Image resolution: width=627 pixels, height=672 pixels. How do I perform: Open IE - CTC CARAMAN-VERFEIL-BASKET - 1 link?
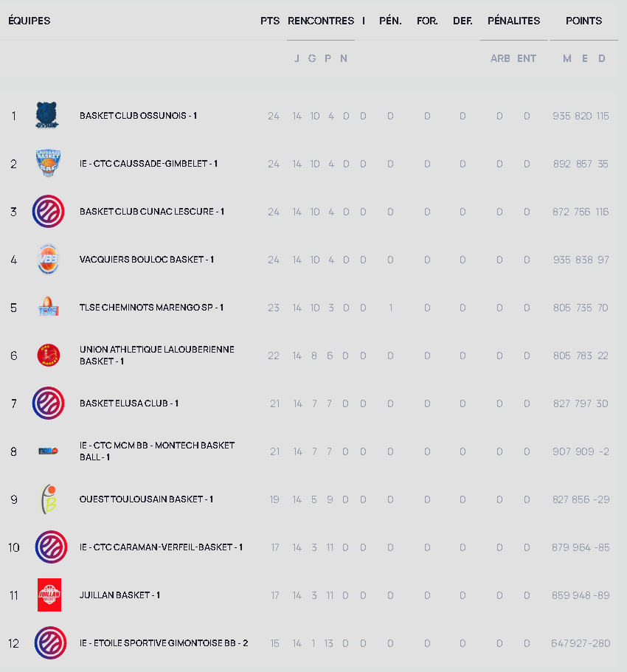pos(161,547)
